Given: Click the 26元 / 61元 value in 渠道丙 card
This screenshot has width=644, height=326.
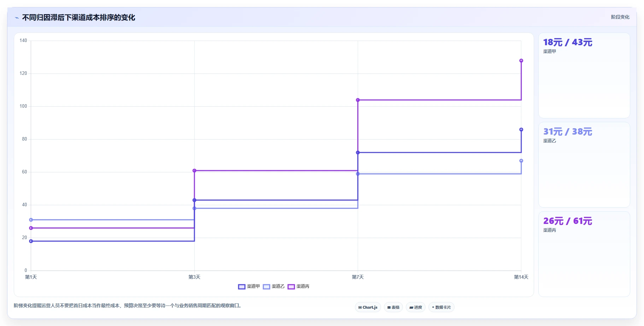Looking at the screenshot, I should click(x=568, y=221).
